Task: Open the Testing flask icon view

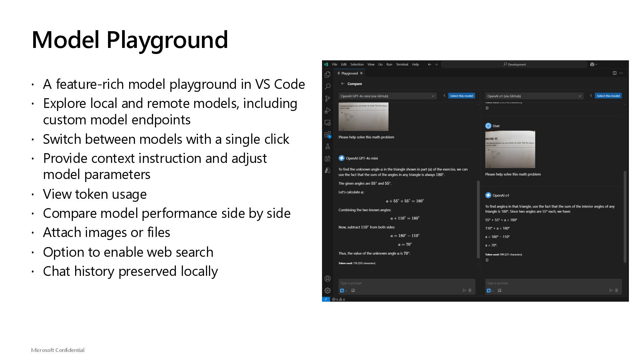Action: (x=328, y=146)
